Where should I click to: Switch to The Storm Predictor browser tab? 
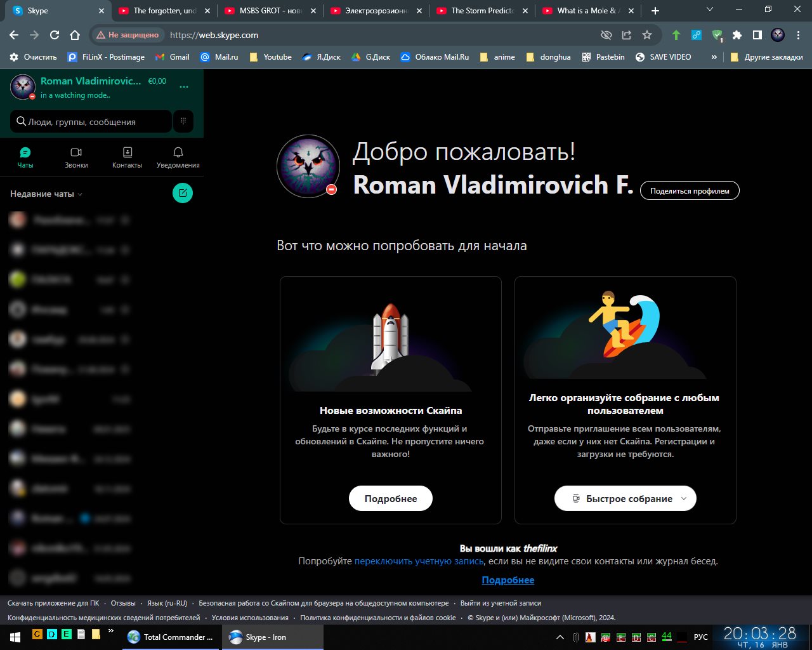(x=481, y=11)
